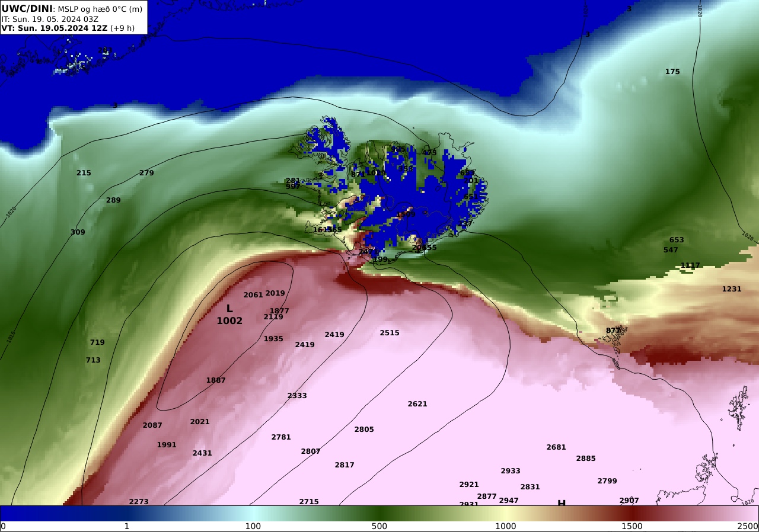Viewport: 759px width, 532px height.
Task: Select the initial time line 'IT: Sun. 19. 05. 2024 03Z'
Action: [x=50, y=19]
